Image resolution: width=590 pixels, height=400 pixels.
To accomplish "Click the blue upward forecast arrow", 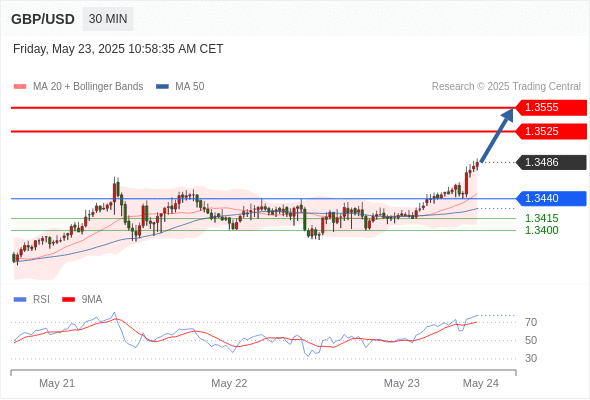I will 497,135.
